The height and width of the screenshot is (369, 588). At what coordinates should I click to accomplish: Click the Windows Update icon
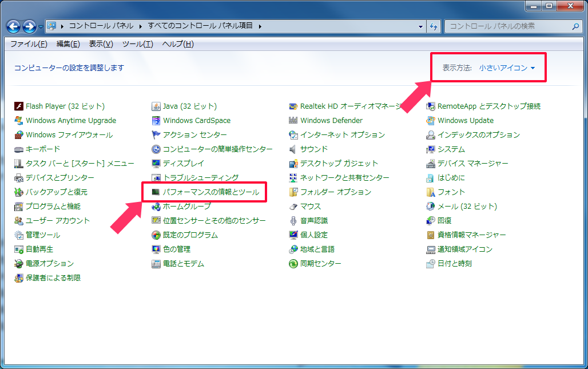pos(431,120)
